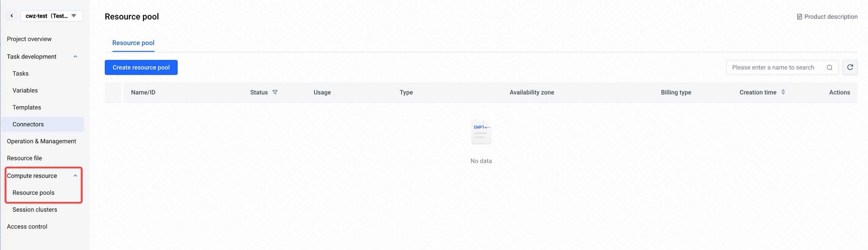Switch to the Resource pool tab
Viewport: 868px width, 250px height.
click(133, 43)
